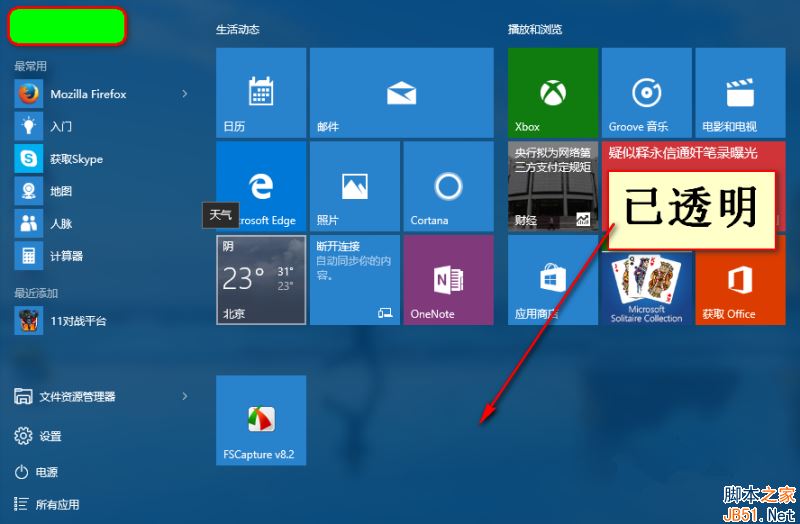Open the 日历 Calendar tile
Image resolution: width=800 pixels, height=524 pixels.
tap(261, 93)
